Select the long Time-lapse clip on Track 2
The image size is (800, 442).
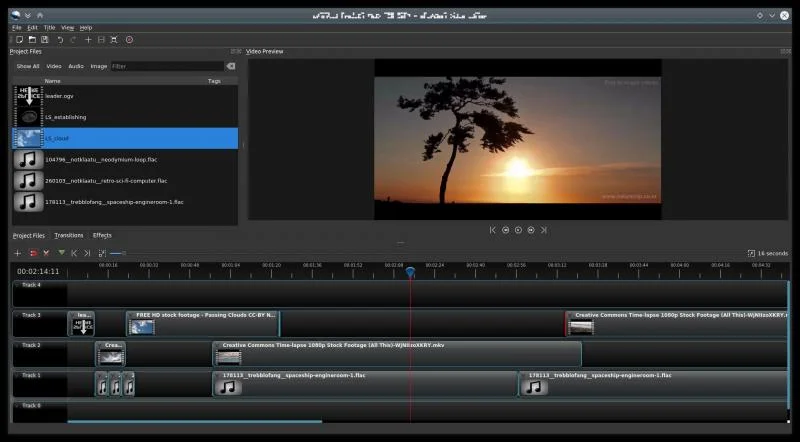click(397, 354)
